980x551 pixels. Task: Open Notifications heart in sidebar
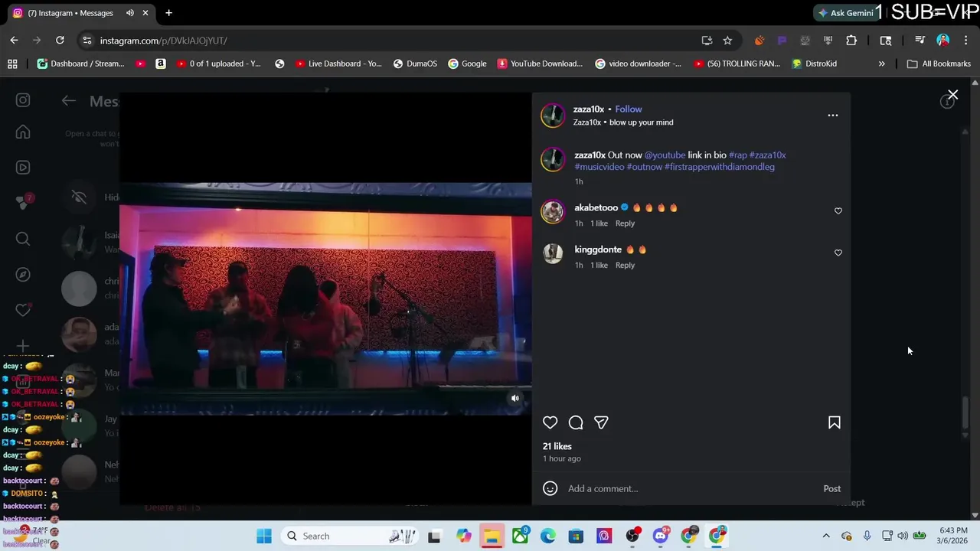tap(23, 310)
